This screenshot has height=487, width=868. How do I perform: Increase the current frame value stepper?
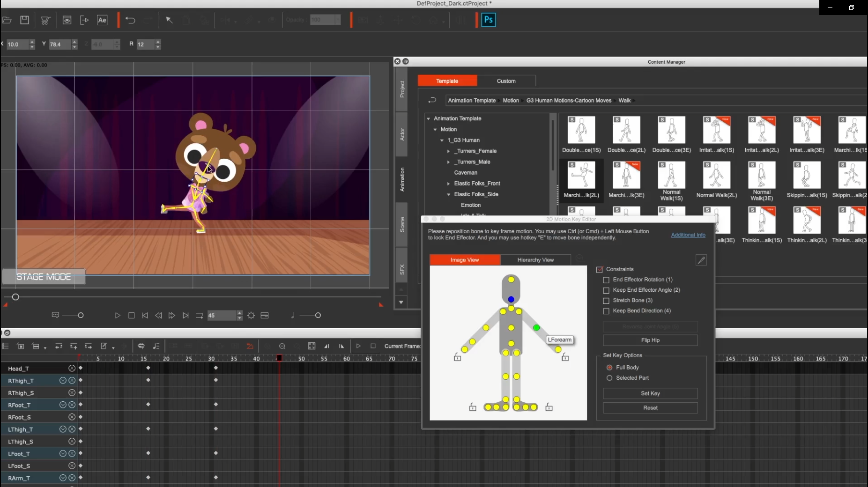point(240,313)
